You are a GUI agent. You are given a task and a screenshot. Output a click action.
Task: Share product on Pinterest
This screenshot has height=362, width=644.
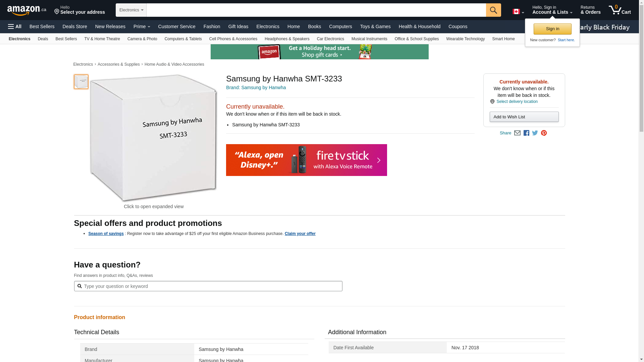tap(544, 133)
